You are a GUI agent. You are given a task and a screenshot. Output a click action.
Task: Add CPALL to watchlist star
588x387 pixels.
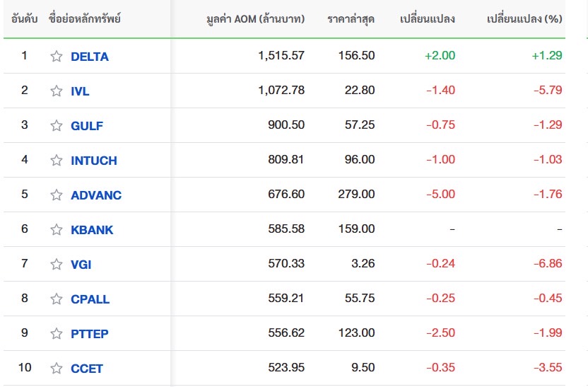pos(57,299)
